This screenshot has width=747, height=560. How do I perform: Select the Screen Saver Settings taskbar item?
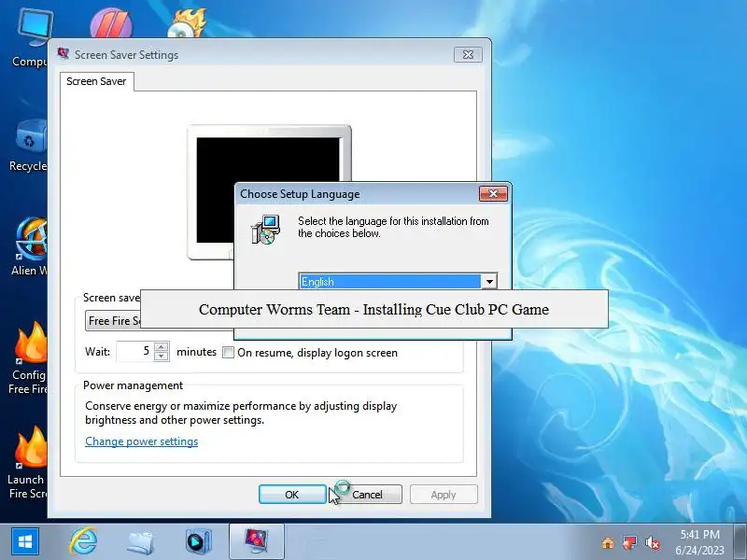coord(256,541)
